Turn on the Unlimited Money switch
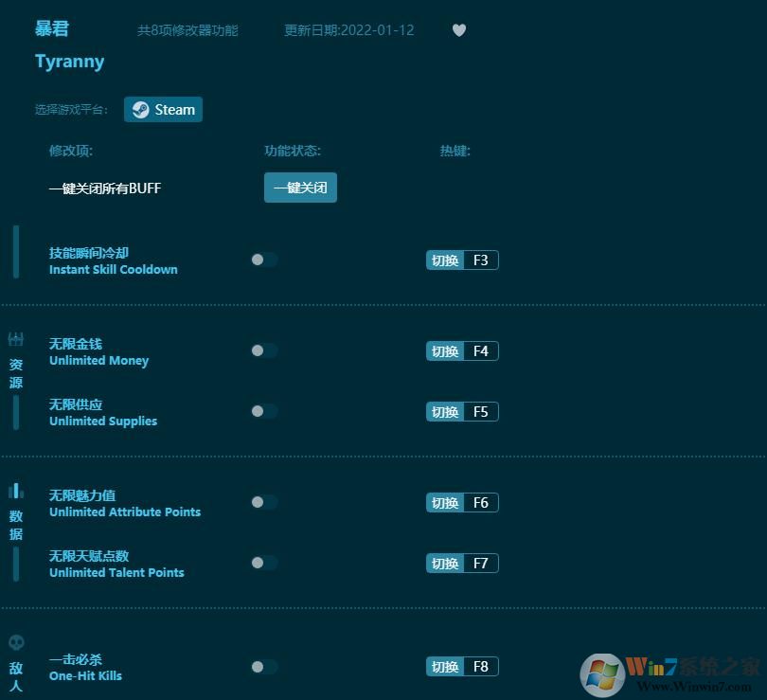 coord(263,350)
